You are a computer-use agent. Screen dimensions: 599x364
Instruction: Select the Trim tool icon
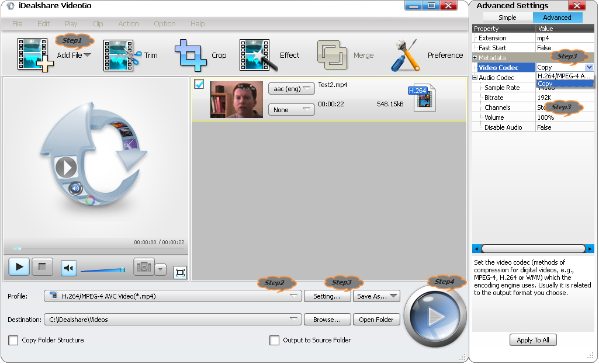click(122, 56)
